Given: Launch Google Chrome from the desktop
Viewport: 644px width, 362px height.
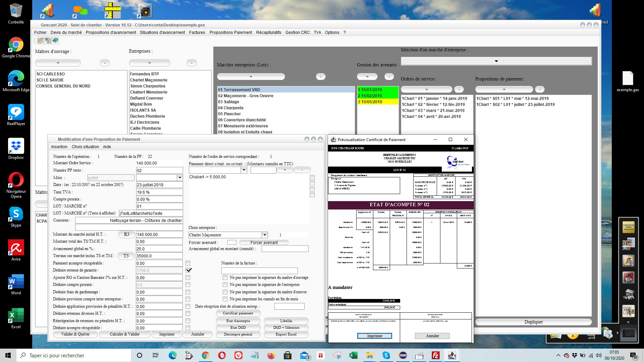Looking at the screenshot, I should 16,48.
